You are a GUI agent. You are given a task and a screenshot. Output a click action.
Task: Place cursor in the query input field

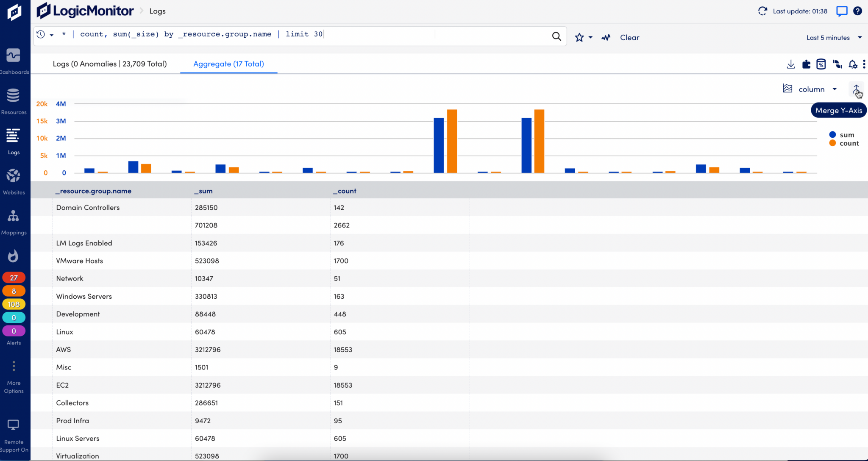[x=381, y=34]
